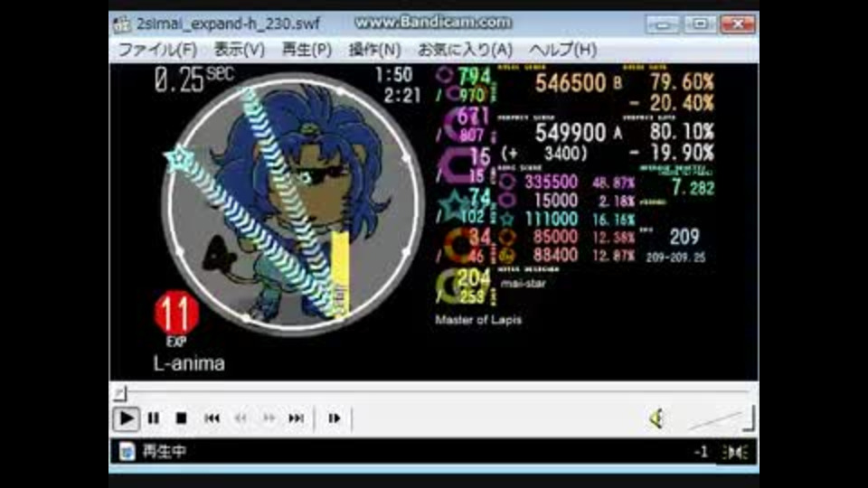Click the 546500 score value
868x488 pixels.
click(x=571, y=83)
